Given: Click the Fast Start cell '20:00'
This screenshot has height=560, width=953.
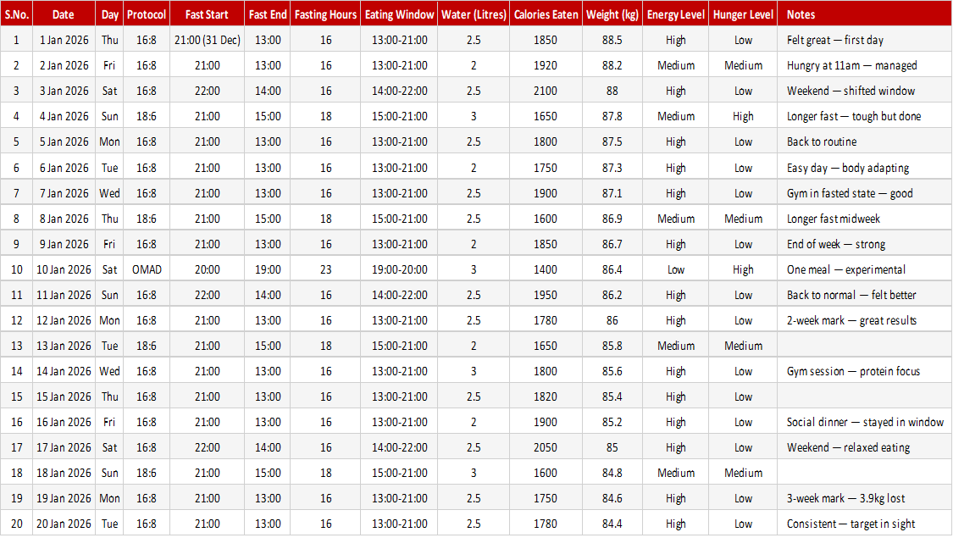Looking at the screenshot, I should pos(208,270).
